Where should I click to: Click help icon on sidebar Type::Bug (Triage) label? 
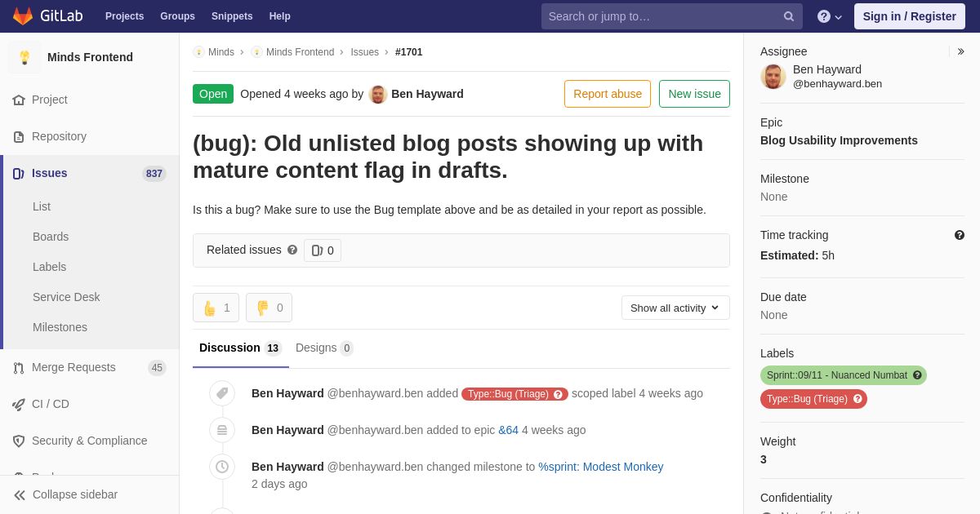(857, 399)
